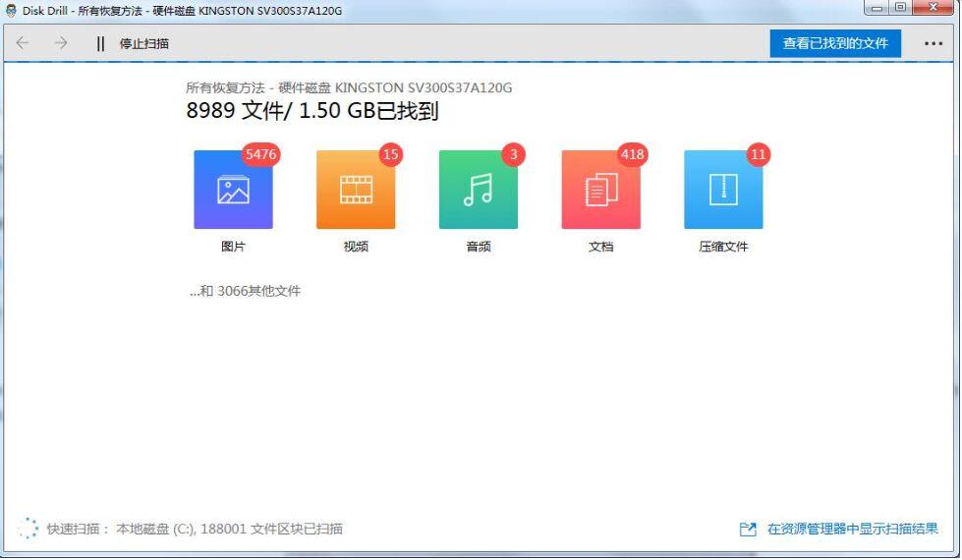Click the 文档 label under the documents tile
The width and height of the screenshot is (962, 560).
(x=601, y=247)
